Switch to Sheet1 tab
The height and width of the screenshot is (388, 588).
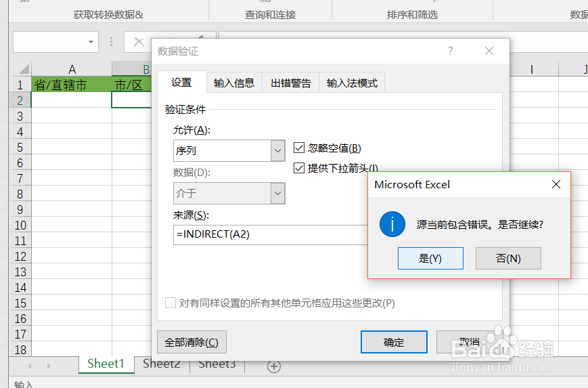pyautogui.click(x=106, y=364)
